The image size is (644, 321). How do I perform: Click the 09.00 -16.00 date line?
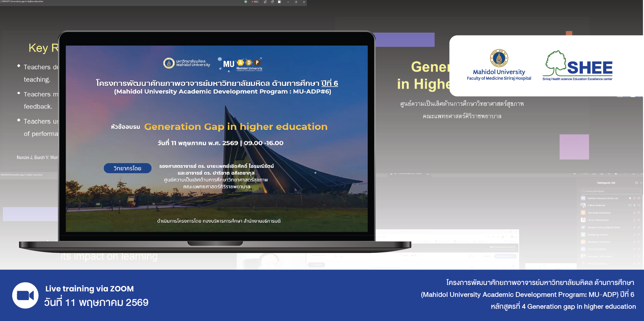coord(220,143)
